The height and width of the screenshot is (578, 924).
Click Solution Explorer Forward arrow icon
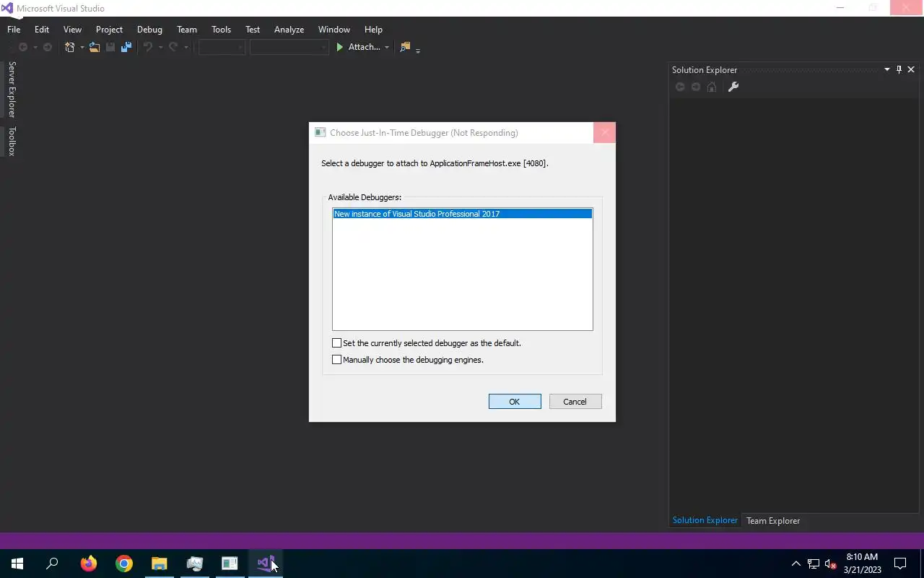(x=696, y=87)
